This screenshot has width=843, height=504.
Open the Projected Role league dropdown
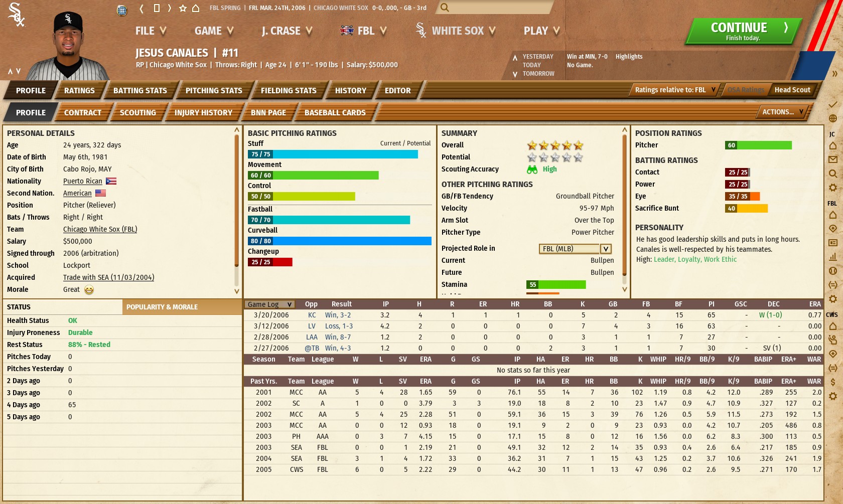[x=606, y=249]
